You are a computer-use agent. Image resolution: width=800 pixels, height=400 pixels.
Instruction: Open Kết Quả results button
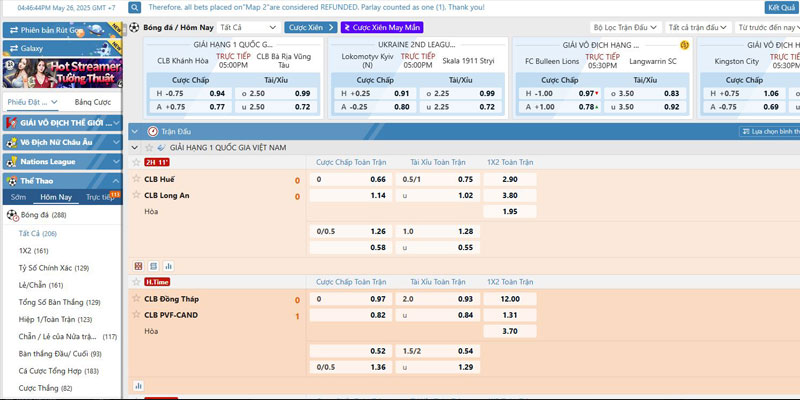pyautogui.click(x=781, y=8)
